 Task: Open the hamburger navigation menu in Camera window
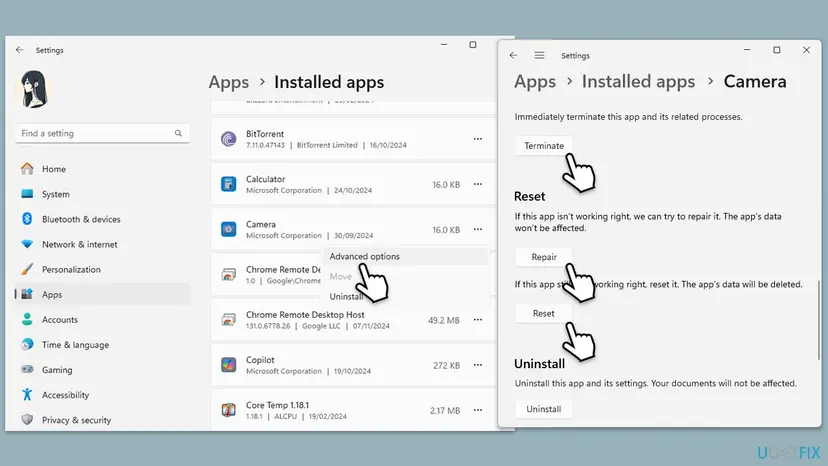coord(539,55)
